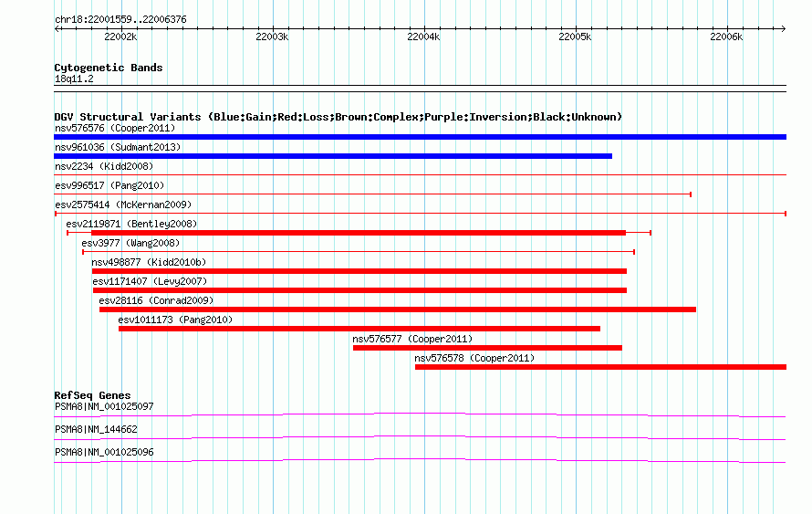The image size is (812, 514).
Task: Click the 22006k ruler mark
Action: coord(726,37)
